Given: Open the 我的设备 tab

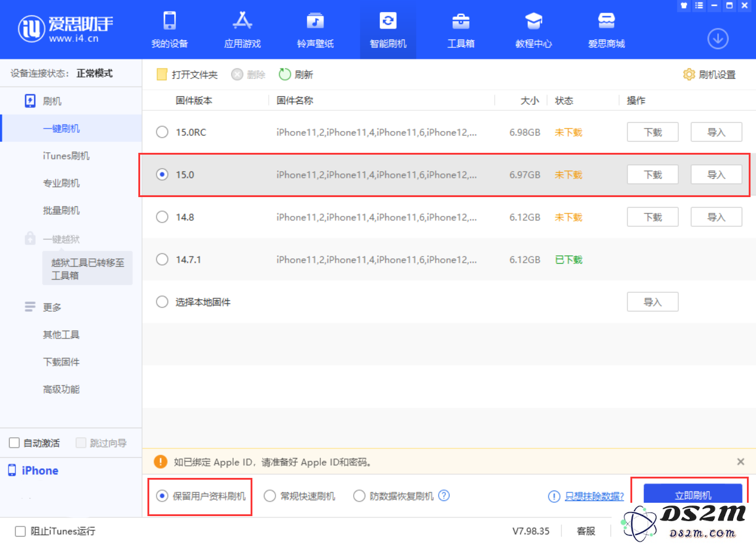Looking at the screenshot, I should [169, 29].
